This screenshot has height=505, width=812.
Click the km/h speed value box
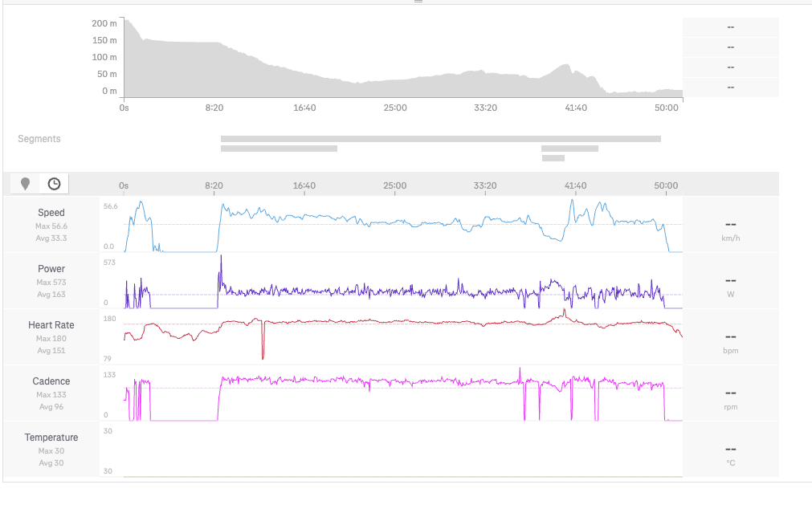coord(730,226)
